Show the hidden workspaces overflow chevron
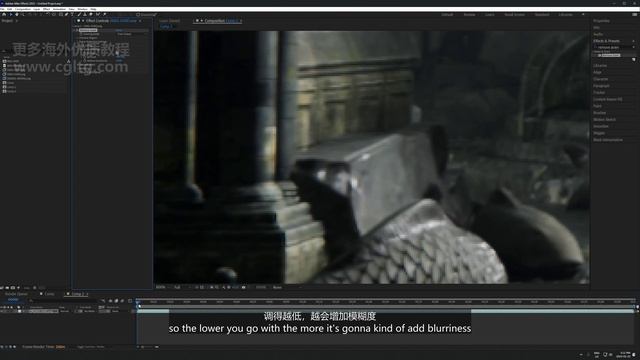The height and width of the screenshot is (360, 640). 583,15
